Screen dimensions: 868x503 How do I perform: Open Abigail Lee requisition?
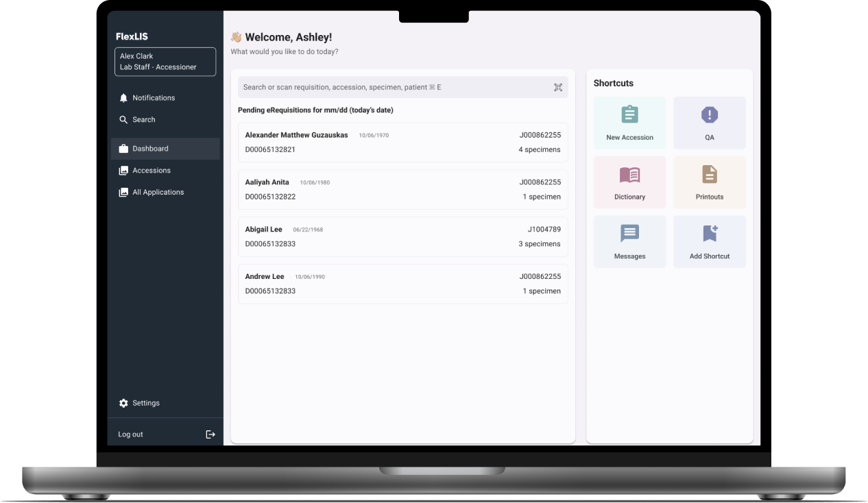(x=402, y=237)
